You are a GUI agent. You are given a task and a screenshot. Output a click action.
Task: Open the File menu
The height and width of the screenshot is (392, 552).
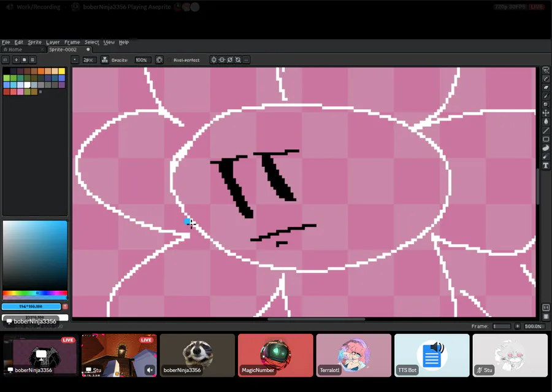tap(6, 42)
